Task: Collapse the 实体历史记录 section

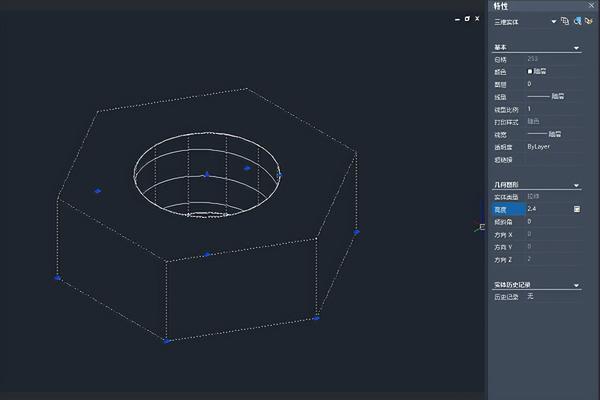Action: click(x=576, y=285)
